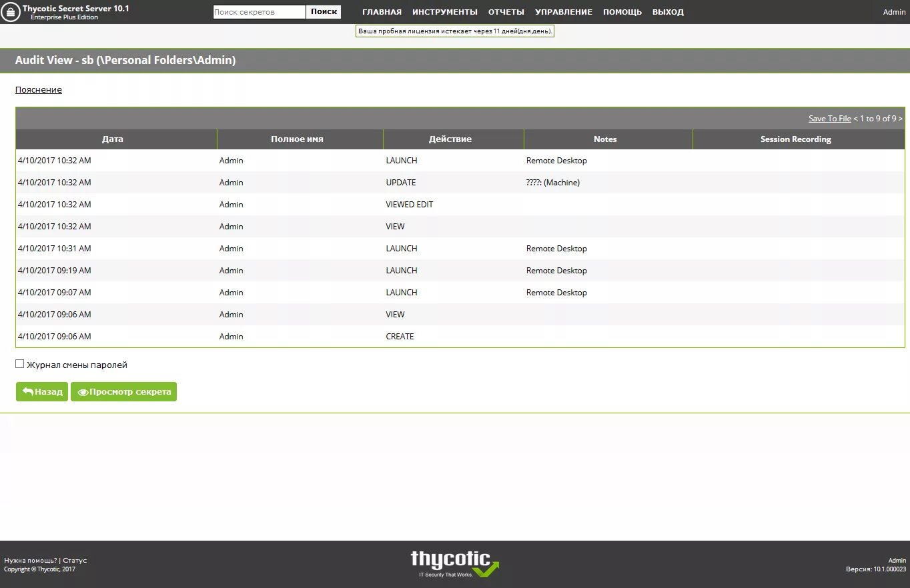Click the Admin user label at top right
Image resolution: width=910 pixels, height=588 pixels.
(x=894, y=12)
